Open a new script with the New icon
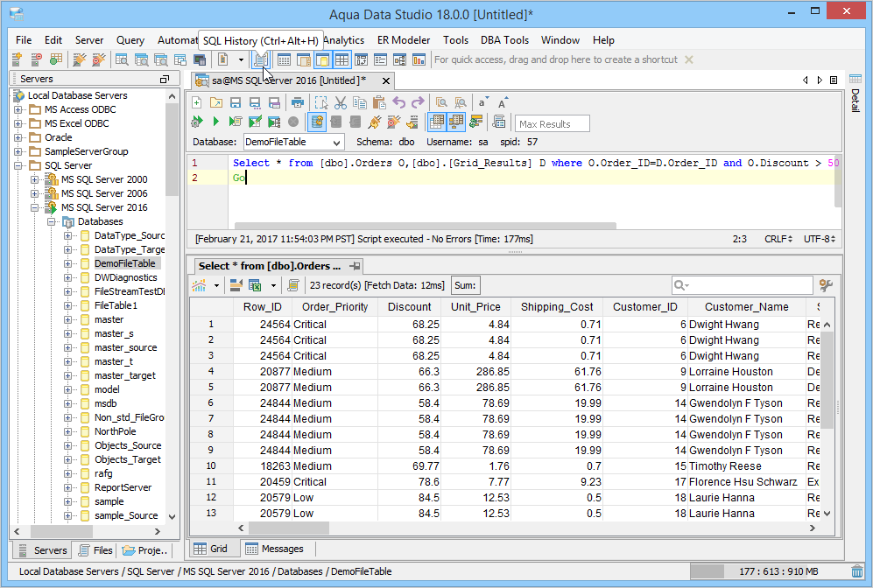873x588 pixels. (197, 102)
